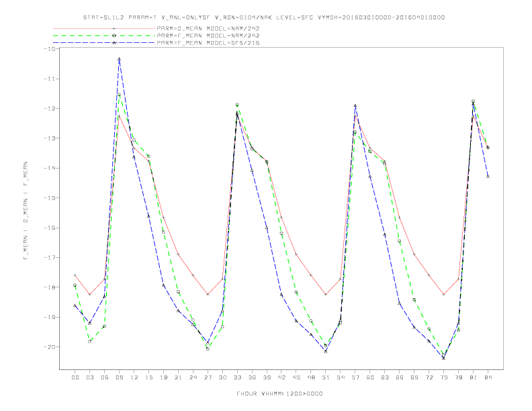Click the y-axis tick label -19
Viewport: 532px width, 411px height.
click(50, 317)
